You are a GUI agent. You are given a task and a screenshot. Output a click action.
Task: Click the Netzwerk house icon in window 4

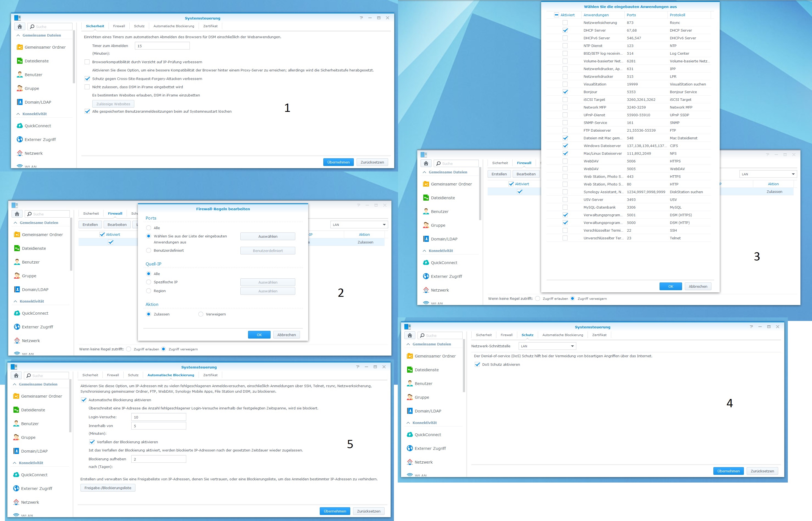point(410,462)
